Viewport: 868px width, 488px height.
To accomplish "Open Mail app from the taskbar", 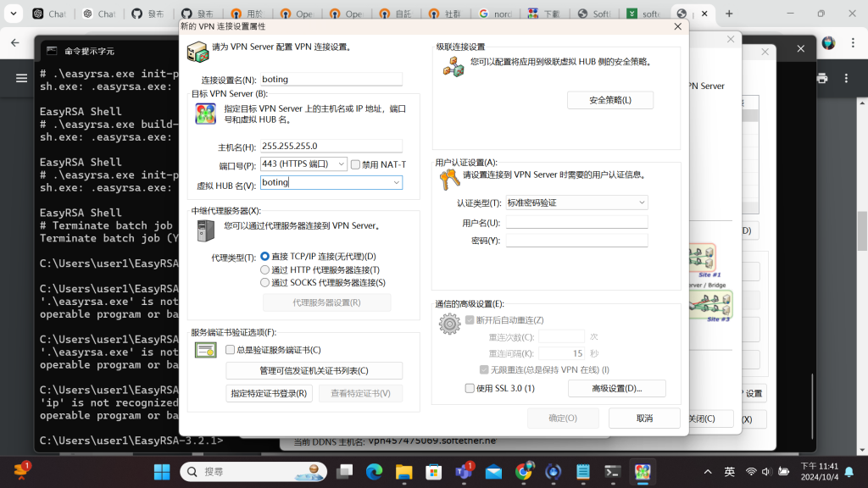I will [494, 472].
